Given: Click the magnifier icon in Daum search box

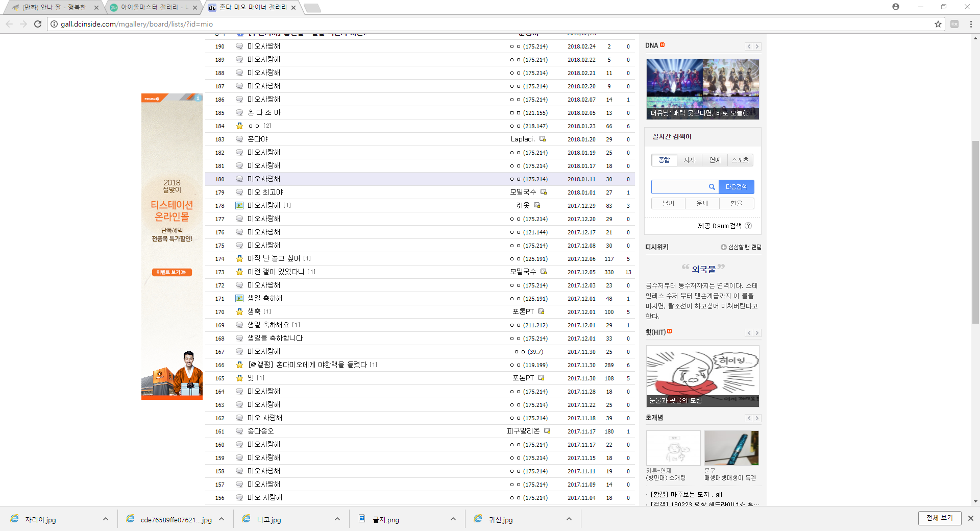Looking at the screenshot, I should pos(712,187).
